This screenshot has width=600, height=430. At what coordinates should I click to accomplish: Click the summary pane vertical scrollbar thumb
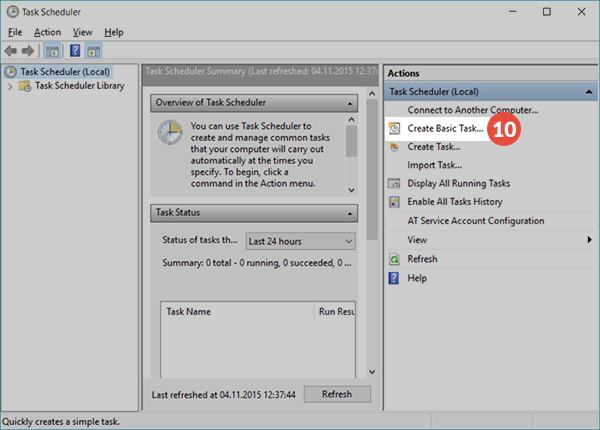click(x=372, y=170)
